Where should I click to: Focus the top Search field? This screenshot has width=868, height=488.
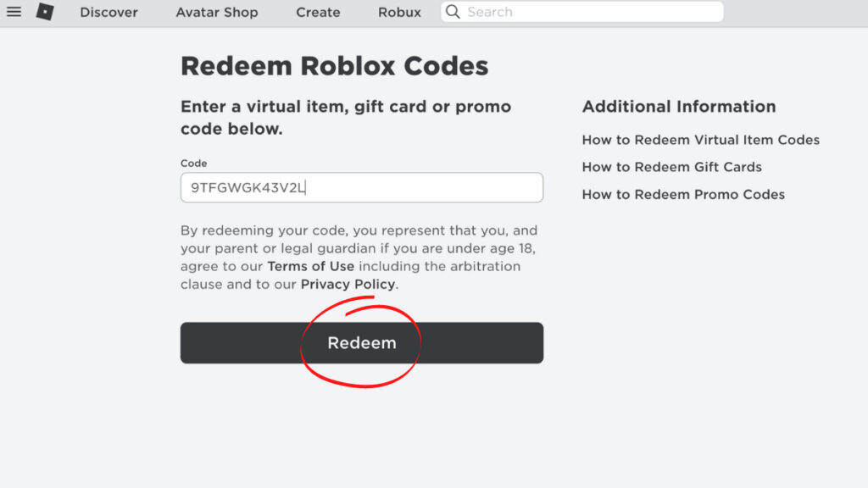(581, 12)
